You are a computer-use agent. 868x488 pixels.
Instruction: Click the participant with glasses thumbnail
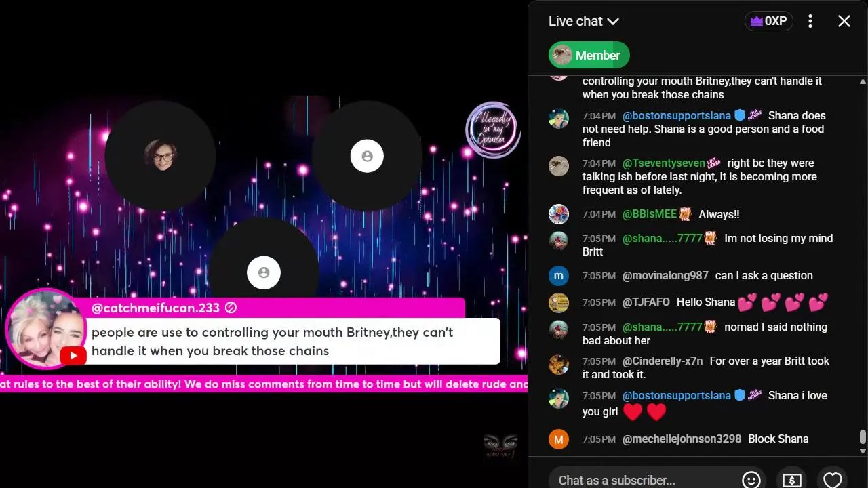coord(161,156)
